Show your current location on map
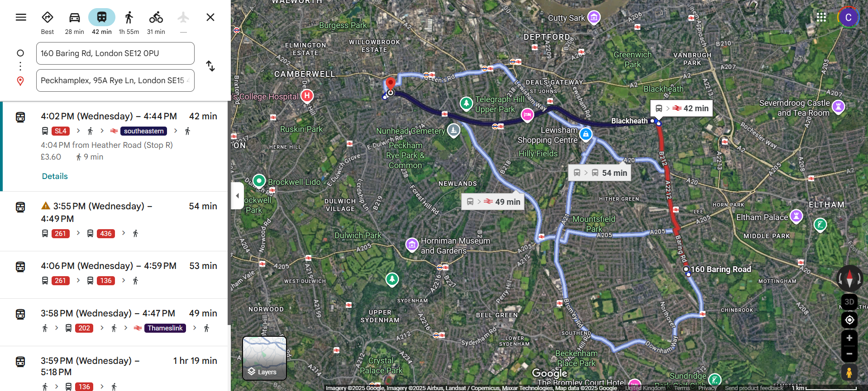The height and width of the screenshot is (391, 868). pyautogui.click(x=849, y=320)
